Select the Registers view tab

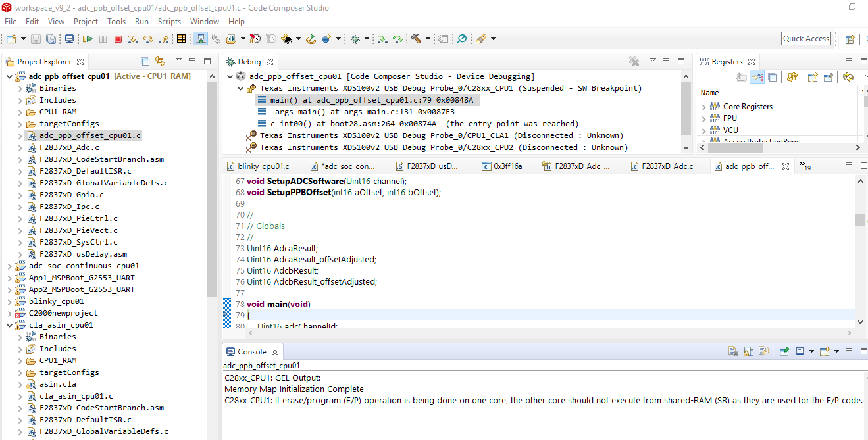(727, 62)
